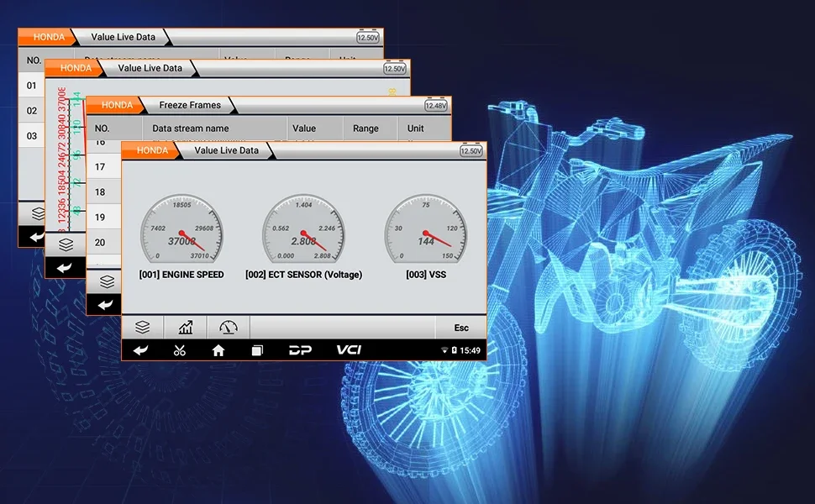Image resolution: width=815 pixels, height=504 pixels.
Task: Open the graph chart view icon
Action: (186, 328)
